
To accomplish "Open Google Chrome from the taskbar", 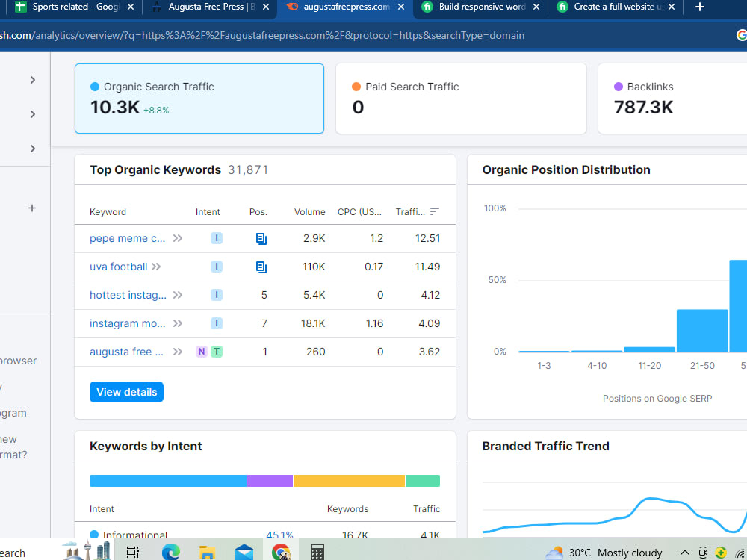I will (281, 553).
